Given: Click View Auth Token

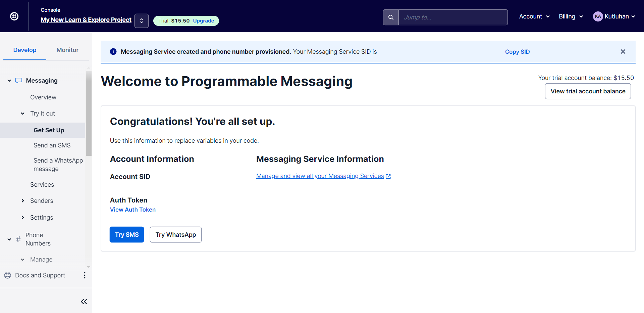Looking at the screenshot, I should (x=132, y=209).
